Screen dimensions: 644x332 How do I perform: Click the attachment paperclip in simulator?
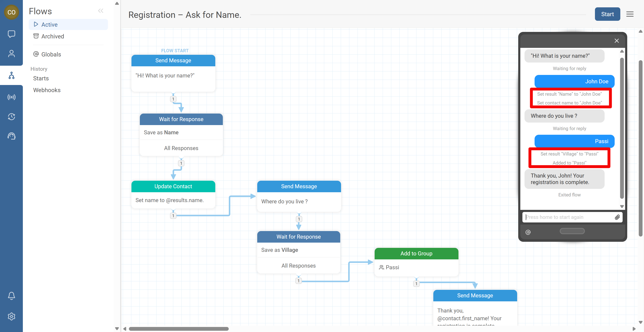point(617,217)
